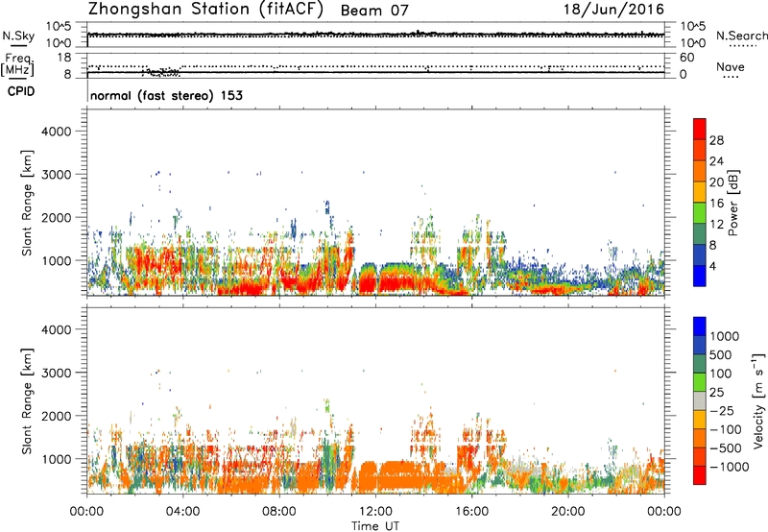Click the '500' label on velocity colorbar

pos(721,355)
